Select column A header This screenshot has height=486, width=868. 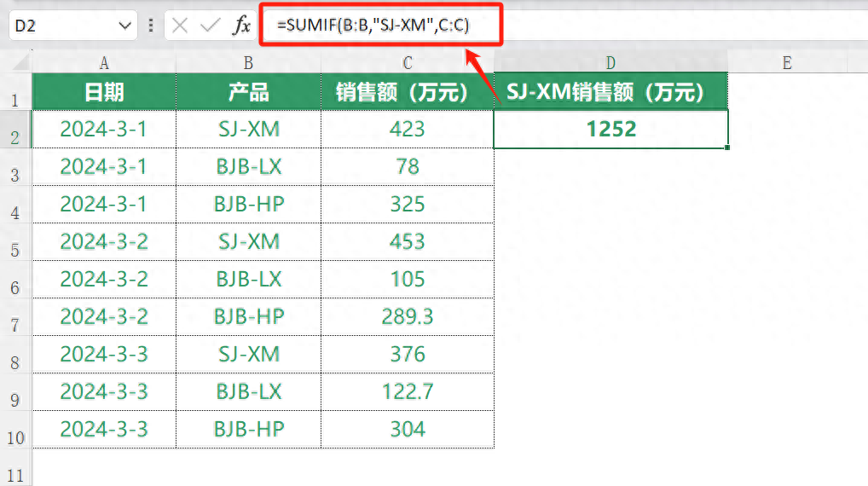pyautogui.click(x=104, y=62)
